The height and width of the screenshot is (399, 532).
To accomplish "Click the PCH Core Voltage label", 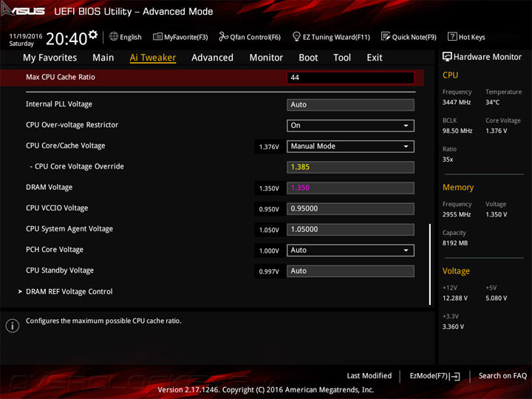I will (54, 250).
